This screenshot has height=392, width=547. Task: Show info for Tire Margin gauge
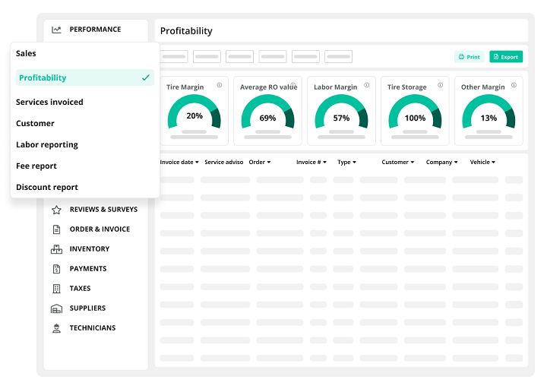[x=220, y=85]
